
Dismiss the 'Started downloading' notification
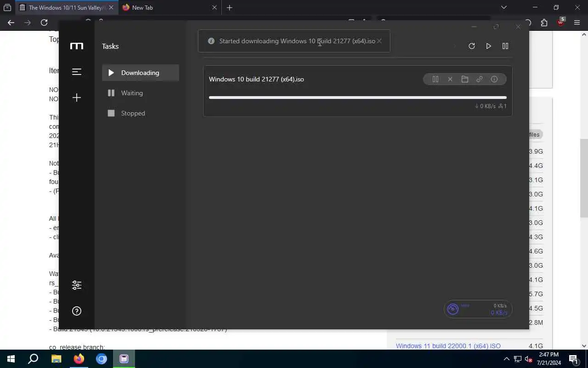point(379,41)
